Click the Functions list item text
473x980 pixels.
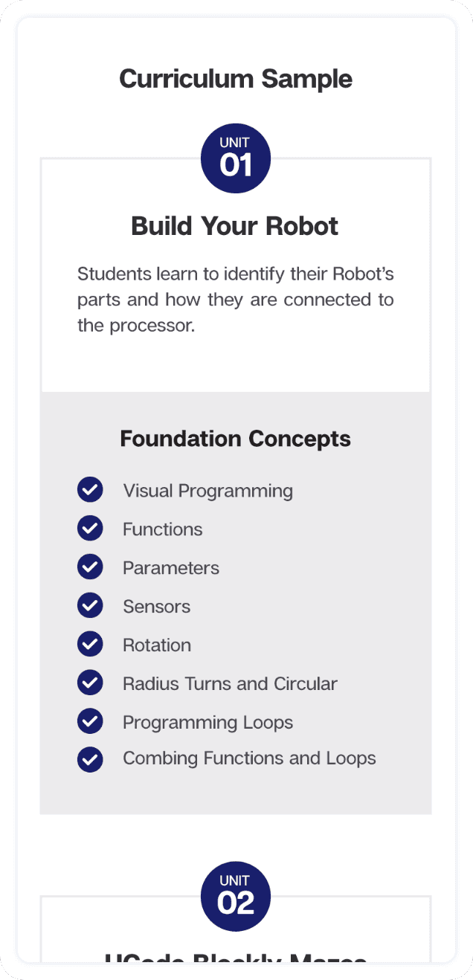click(x=162, y=529)
